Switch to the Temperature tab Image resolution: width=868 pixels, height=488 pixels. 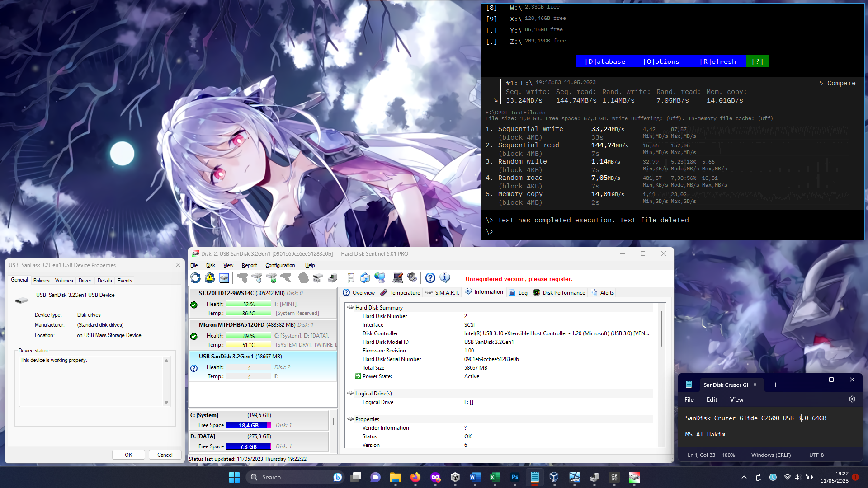pyautogui.click(x=400, y=293)
